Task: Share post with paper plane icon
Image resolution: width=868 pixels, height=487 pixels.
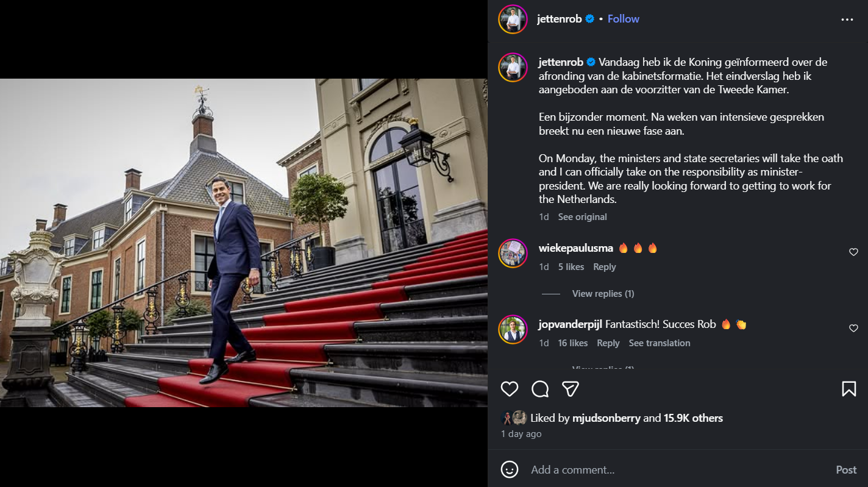Action: (570, 389)
